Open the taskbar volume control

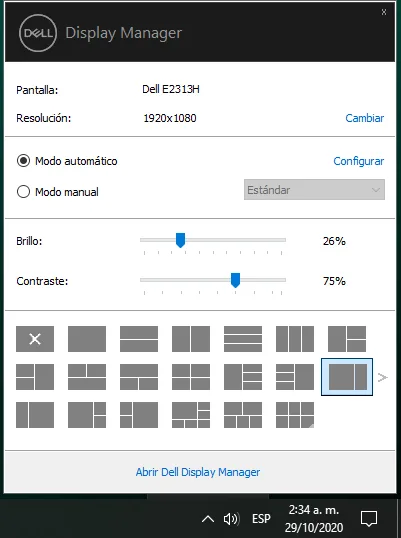[x=232, y=519]
